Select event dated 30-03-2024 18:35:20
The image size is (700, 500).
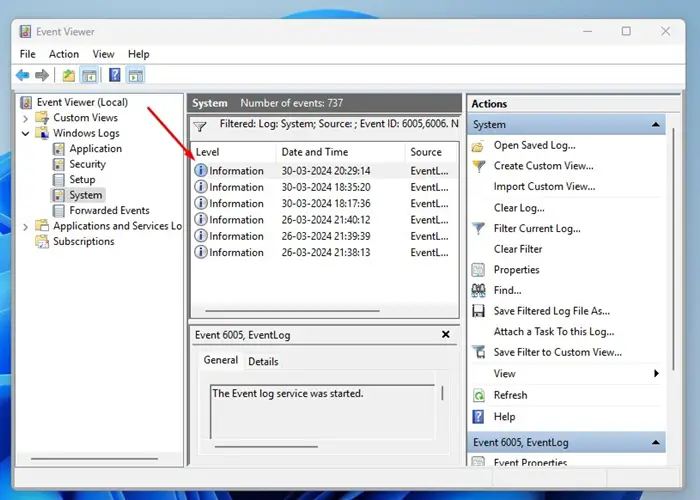click(325, 187)
